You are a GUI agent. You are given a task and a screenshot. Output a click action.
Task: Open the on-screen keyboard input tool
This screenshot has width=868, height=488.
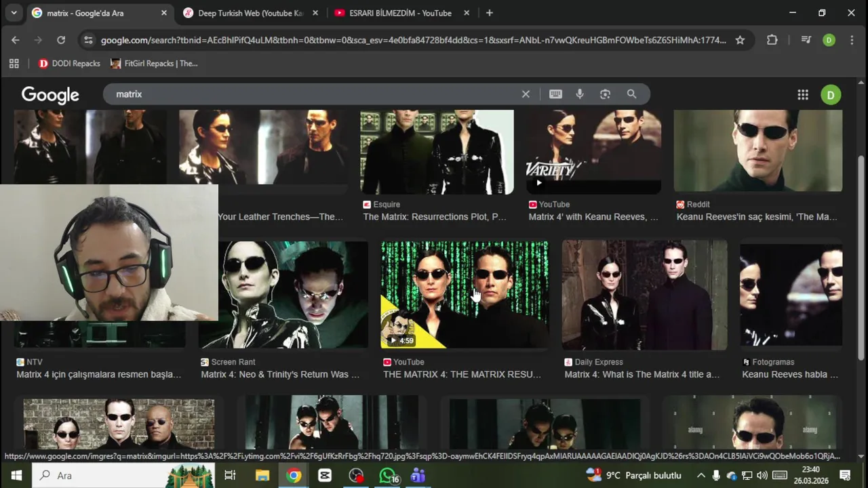(x=555, y=94)
